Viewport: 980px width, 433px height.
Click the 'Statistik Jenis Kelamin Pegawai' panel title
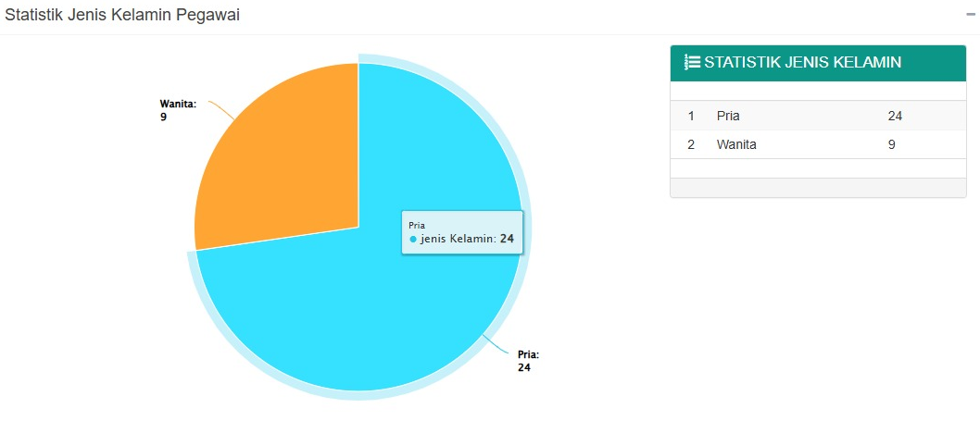point(122,15)
